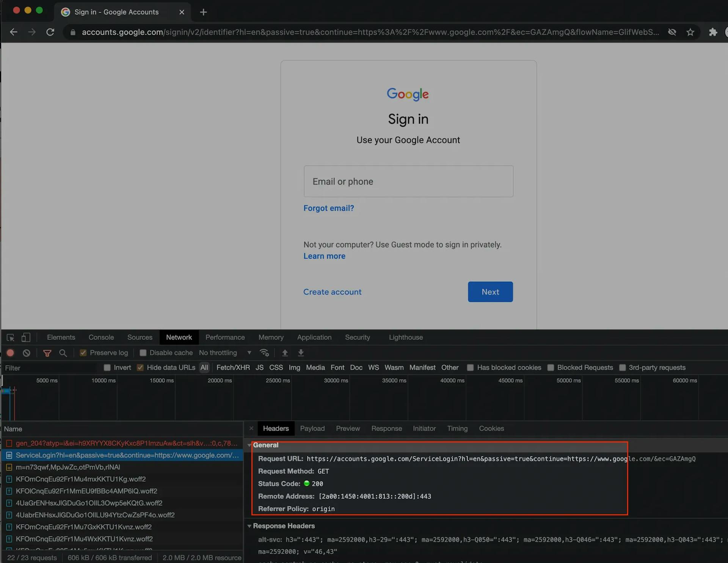
Task: Collapse the Response Headers section
Action: (250, 526)
